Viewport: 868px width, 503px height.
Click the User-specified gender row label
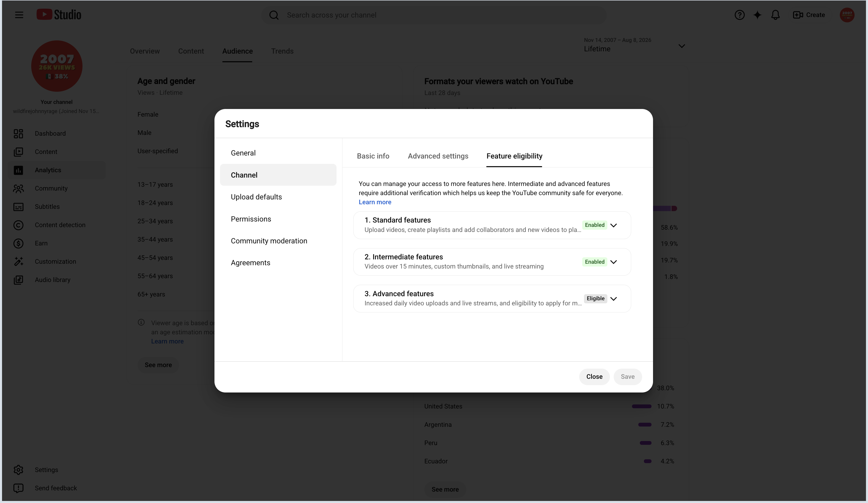(157, 151)
